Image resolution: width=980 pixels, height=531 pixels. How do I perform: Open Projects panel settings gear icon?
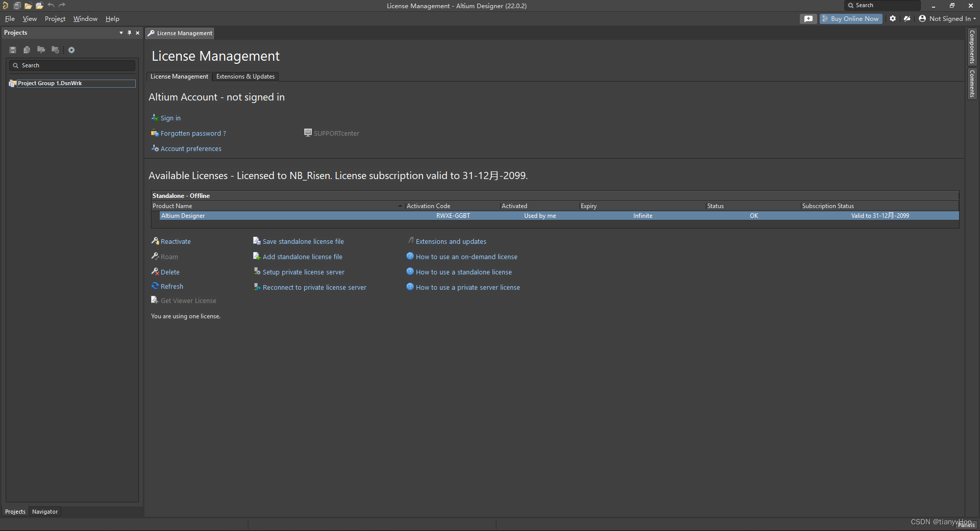coord(71,50)
